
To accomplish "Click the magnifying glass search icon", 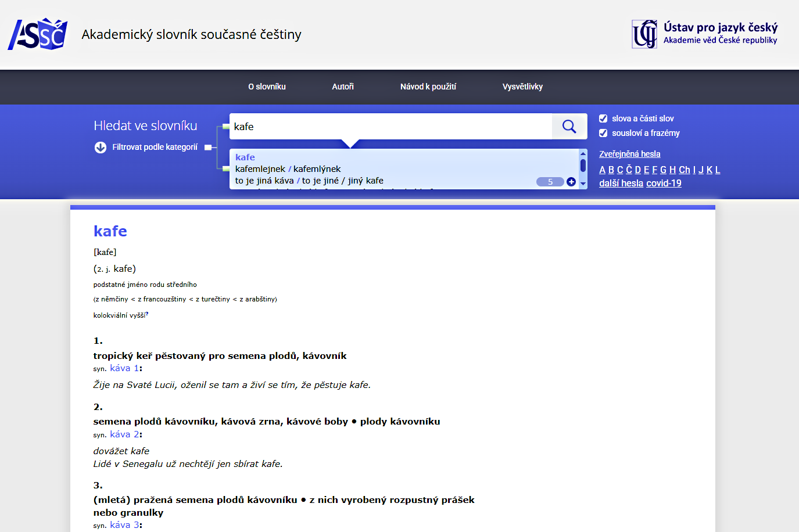I will (x=569, y=127).
